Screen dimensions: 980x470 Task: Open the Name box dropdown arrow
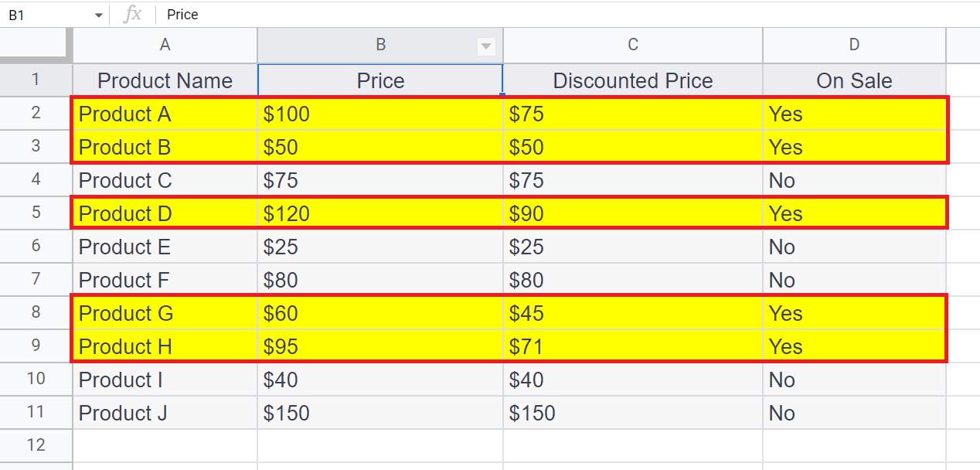click(x=98, y=15)
